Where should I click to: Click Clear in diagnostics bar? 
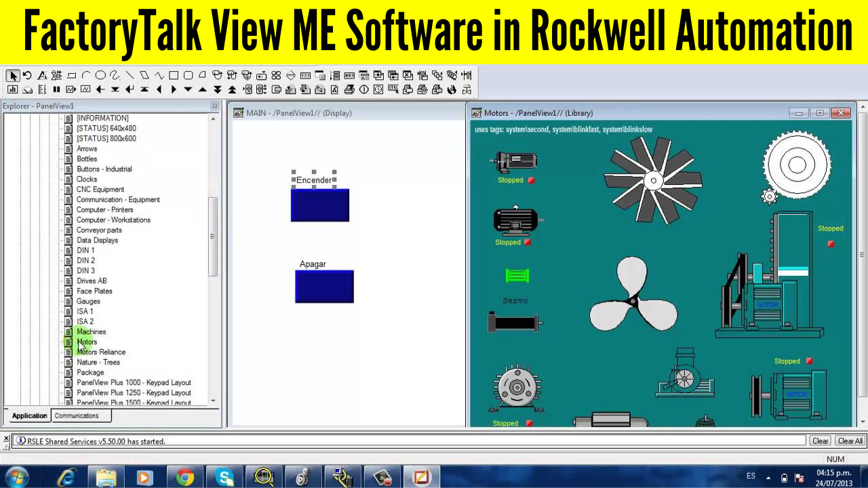click(820, 441)
